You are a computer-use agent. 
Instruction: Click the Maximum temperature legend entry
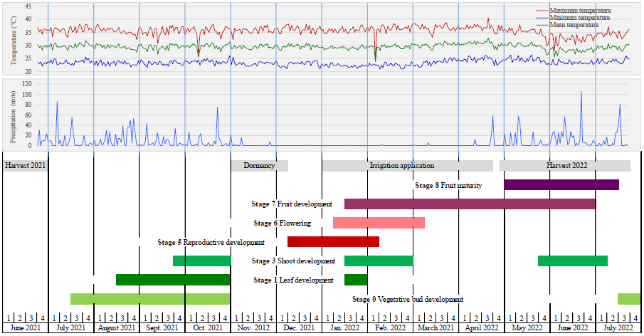point(580,11)
